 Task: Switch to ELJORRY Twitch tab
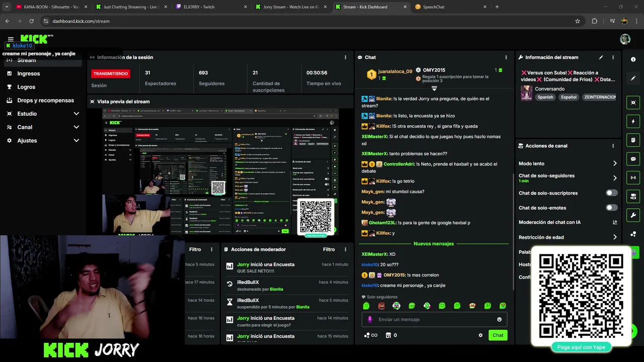point(211,7)
